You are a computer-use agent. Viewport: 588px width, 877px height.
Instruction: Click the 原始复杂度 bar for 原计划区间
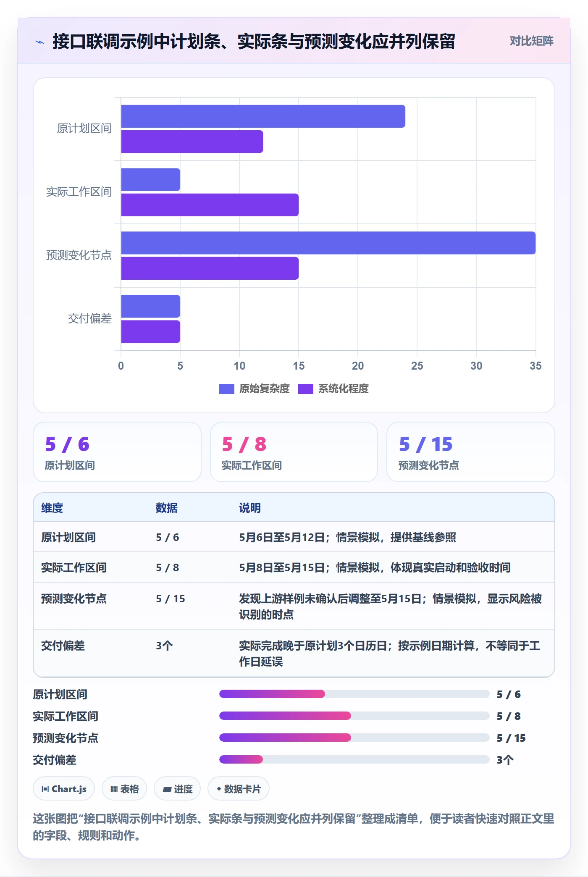tap(263, 116)
